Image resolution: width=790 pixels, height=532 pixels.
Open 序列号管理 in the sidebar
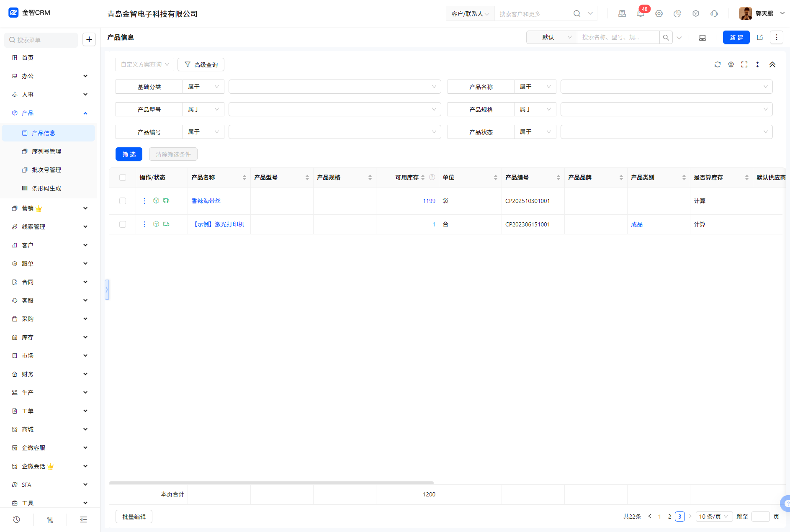click(46, 152)
